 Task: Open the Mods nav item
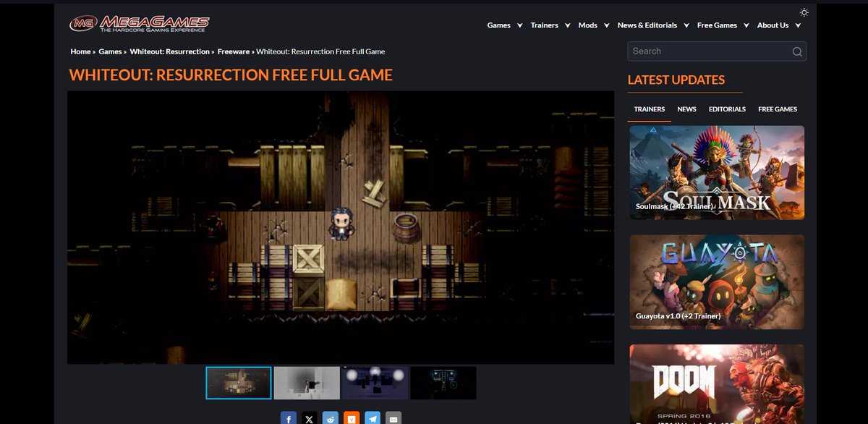(588, 25)
